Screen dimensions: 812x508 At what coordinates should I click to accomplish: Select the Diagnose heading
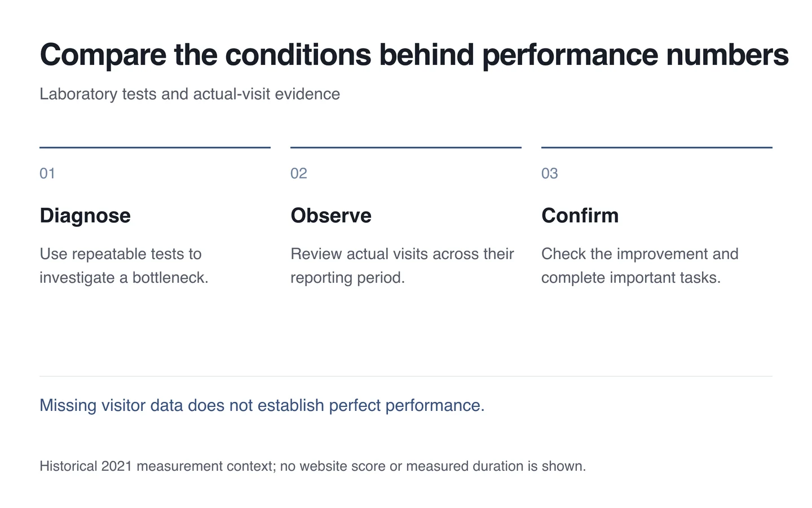point(85,216)
